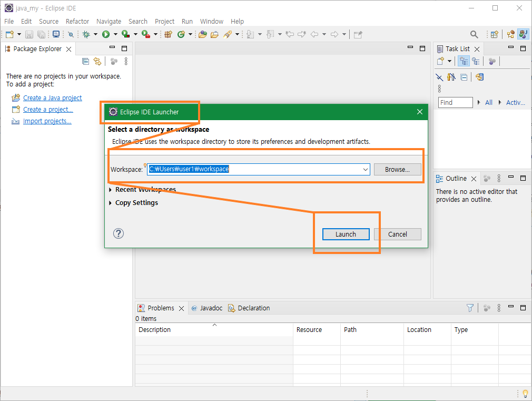Viewport: 532px width, 401px height.
Task: Click the New wizard icon in the main toolbar
Action: pyautogui.click(x=9, y=34)
